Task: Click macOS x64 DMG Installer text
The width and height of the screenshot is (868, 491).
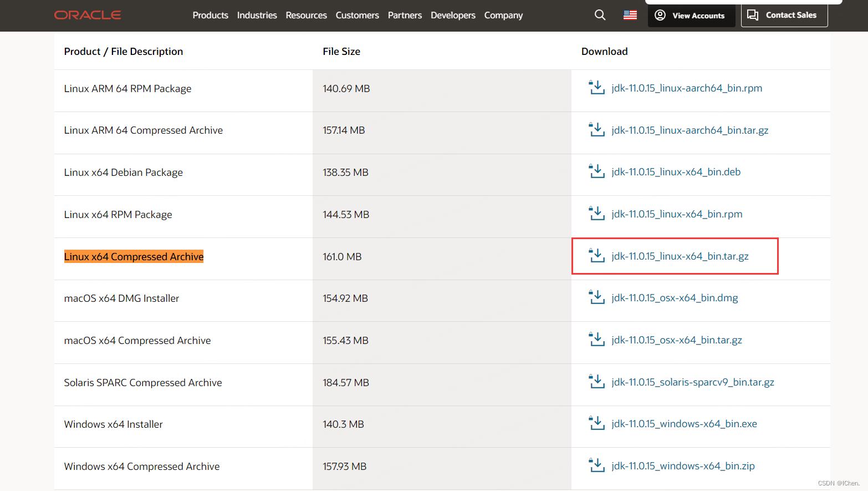Action: click(x=121, y=298)
